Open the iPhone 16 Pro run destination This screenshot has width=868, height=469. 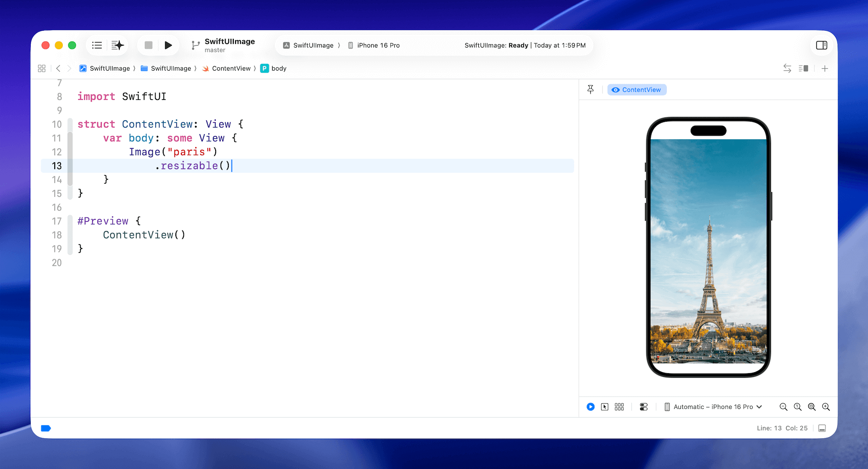(x=374, y=45)
